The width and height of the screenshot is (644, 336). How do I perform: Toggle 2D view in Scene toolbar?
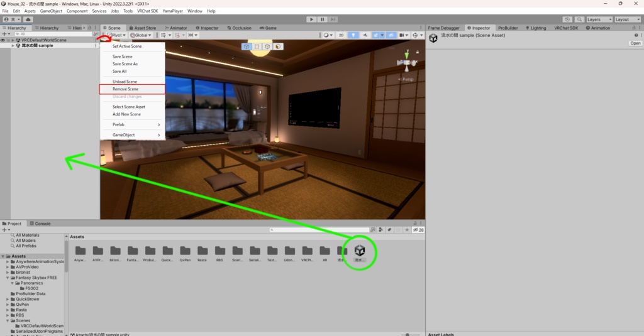(x=341, y=35)
